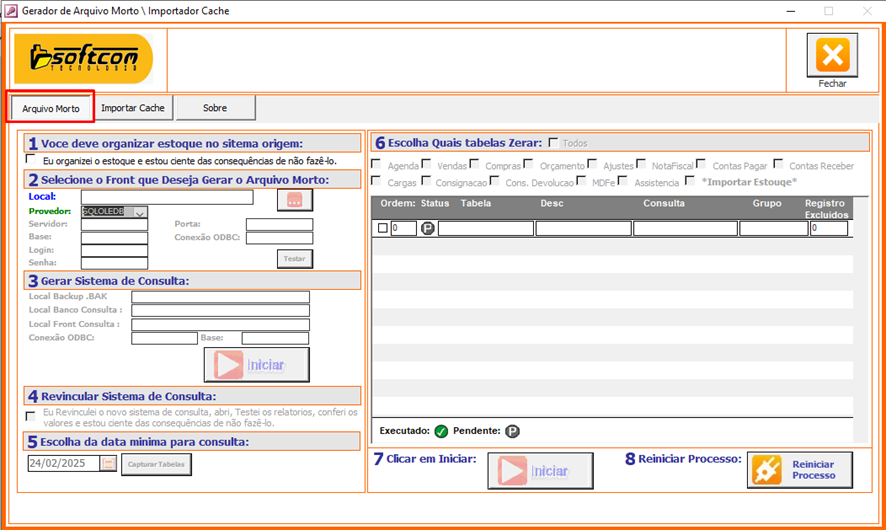
Task: Click the orange Fechar X icon
Action: 832,55
